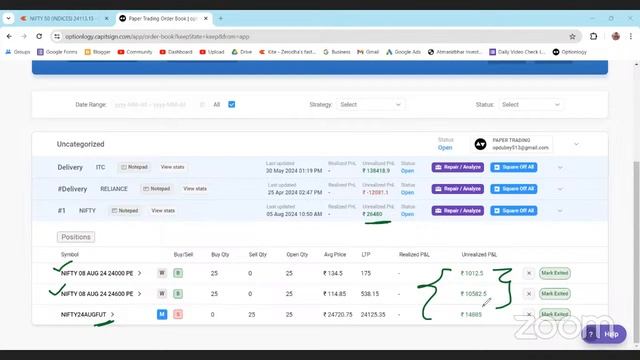Open Upload bookmark
This screenshot has width=640, height=360.
click(212, 52)
